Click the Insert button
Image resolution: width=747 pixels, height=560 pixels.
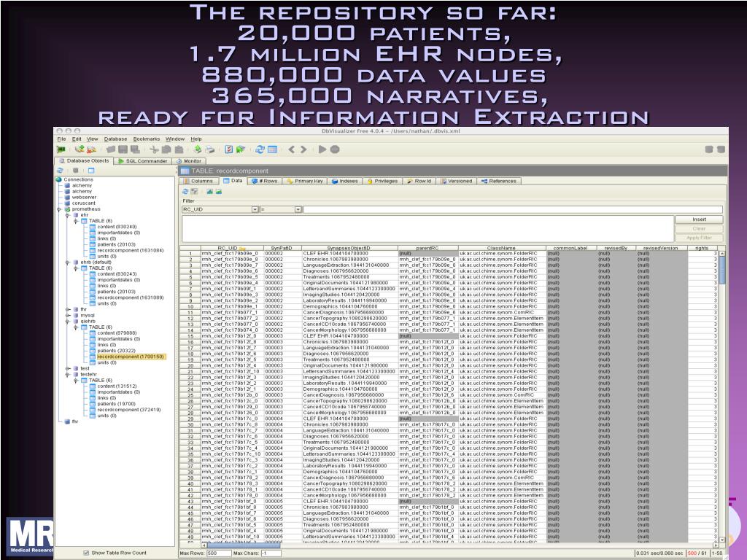[x=699, y=219]
